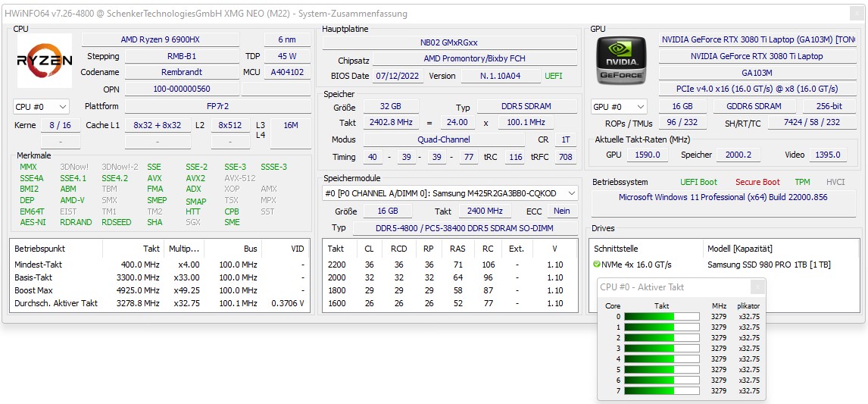
Task: Click the BIOS date 07/12/2022 field
Action: (x=398, y=76)
